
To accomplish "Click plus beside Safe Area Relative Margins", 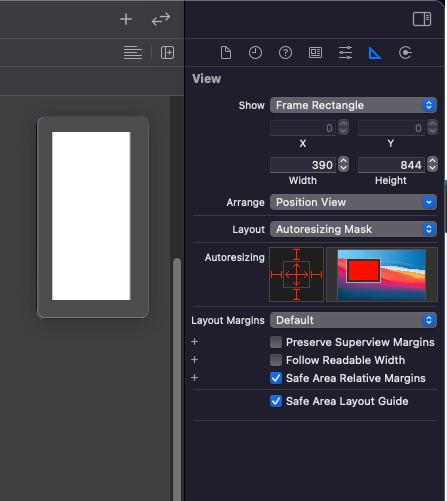I will [195, 378].
